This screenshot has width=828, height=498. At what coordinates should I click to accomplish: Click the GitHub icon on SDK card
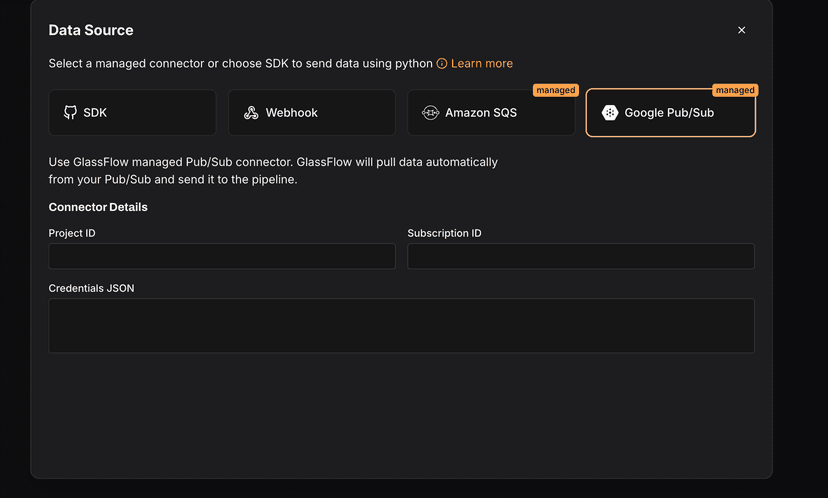point(70,112)
